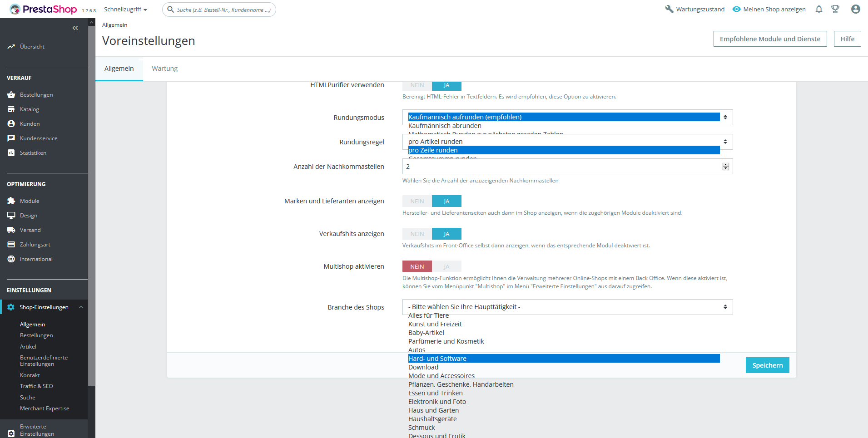Click the Kunden person icon
Viewport: 868px width, 438px height.
pyautogui.click(x=11, y=124)
